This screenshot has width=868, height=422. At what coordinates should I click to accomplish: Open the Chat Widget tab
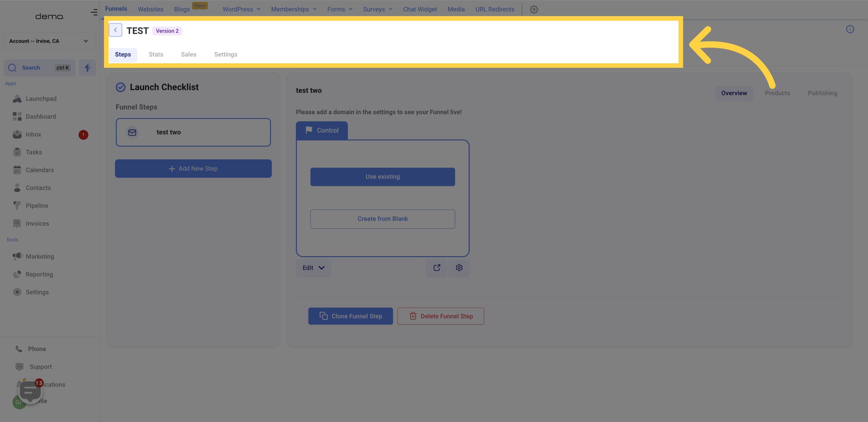pos(420,10)
